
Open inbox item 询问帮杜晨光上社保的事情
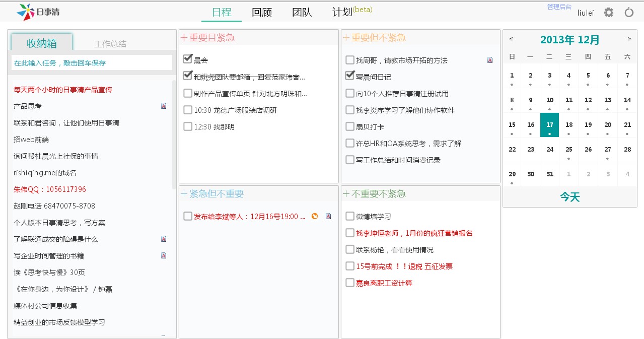[x=56, y=156]
